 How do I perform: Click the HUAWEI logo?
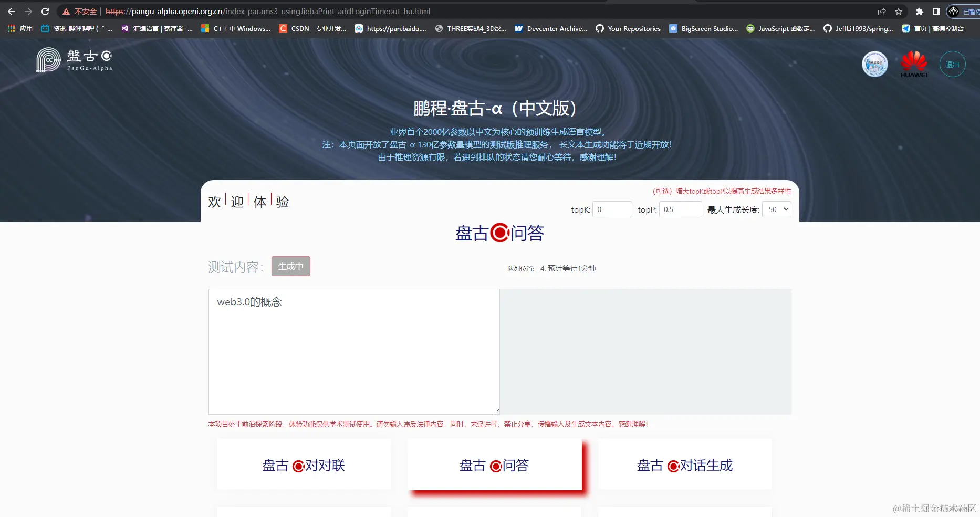click(x=914, y=64)
